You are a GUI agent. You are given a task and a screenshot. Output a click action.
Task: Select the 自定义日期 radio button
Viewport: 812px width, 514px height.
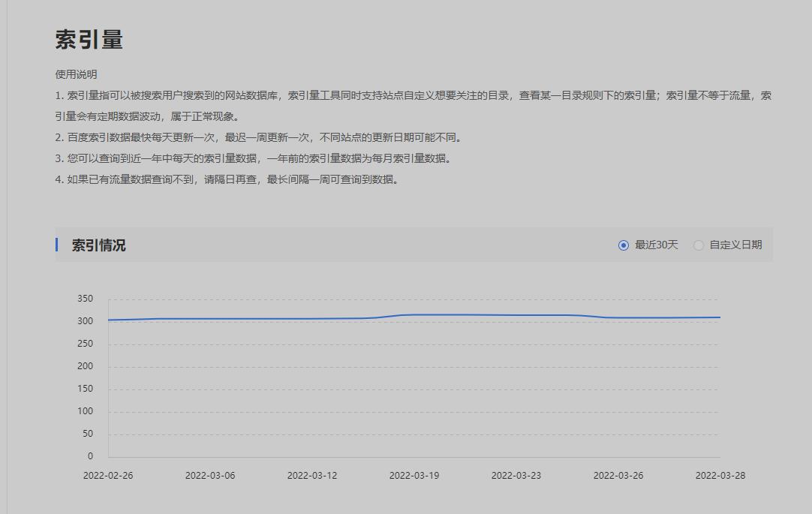699,245
